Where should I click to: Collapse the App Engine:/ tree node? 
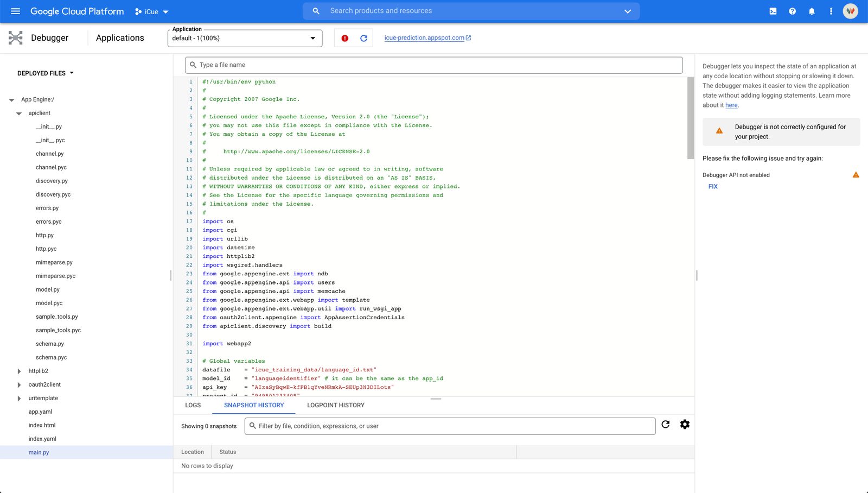tap(12, 100)
